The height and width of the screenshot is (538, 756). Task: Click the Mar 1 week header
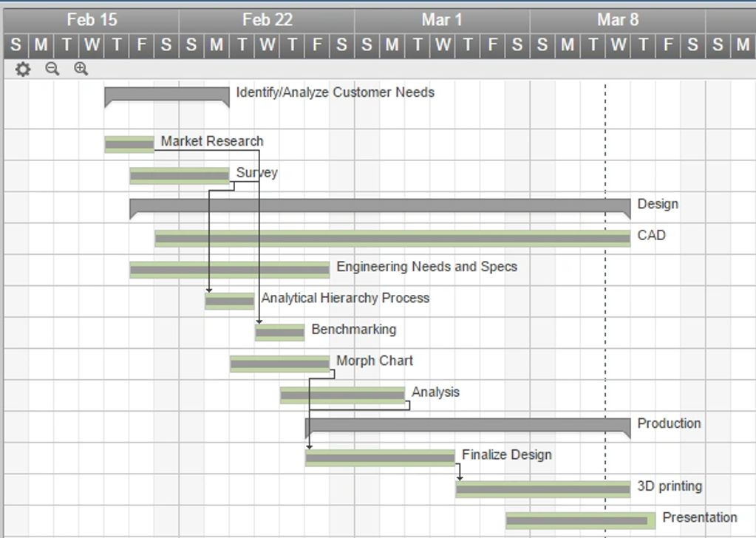442,20
